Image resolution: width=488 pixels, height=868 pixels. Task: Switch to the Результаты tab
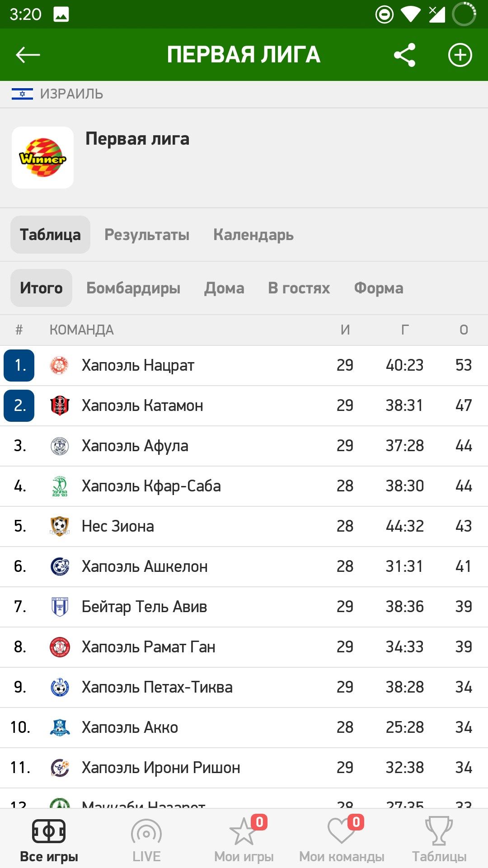(x=147, y=235)
